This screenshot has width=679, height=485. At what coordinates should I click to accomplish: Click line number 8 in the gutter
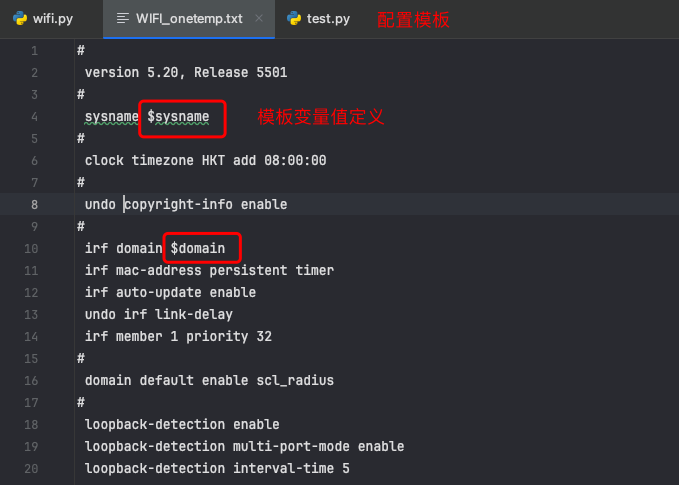34,204
